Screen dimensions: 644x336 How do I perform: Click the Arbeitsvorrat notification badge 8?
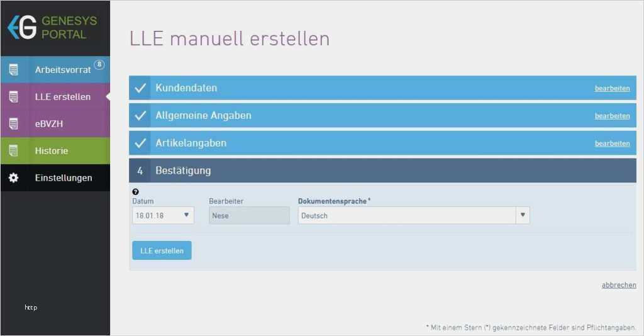coord(99,64)
